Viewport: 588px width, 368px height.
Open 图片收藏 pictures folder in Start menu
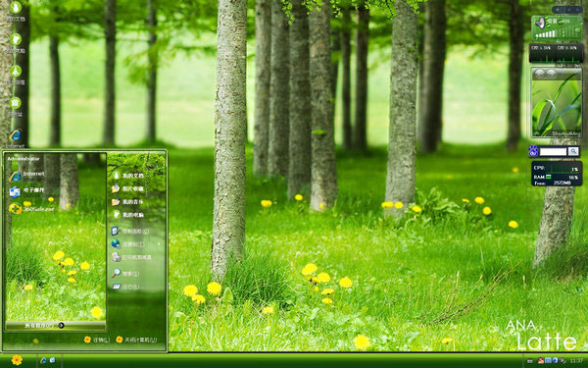pos(128,188)
